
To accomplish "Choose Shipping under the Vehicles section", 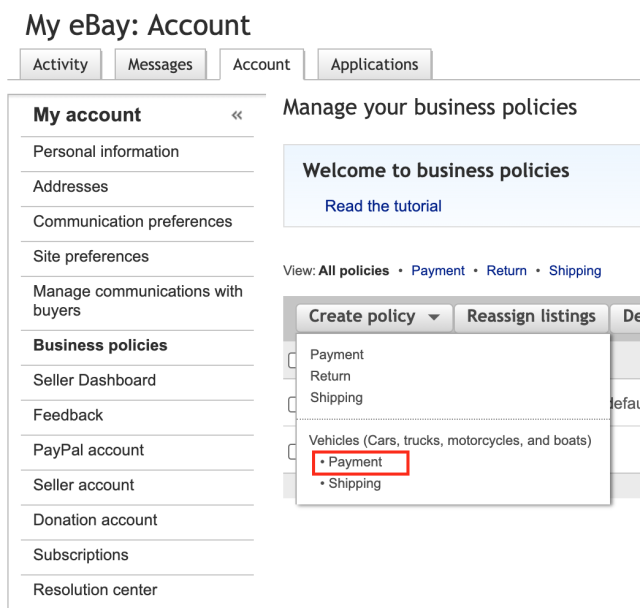I will coord(354,483).
